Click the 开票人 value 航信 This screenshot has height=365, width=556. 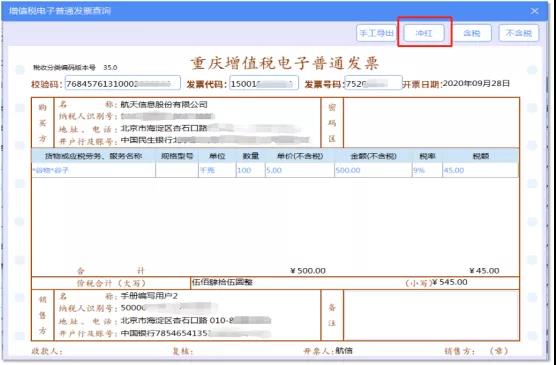tap(344, 351)
